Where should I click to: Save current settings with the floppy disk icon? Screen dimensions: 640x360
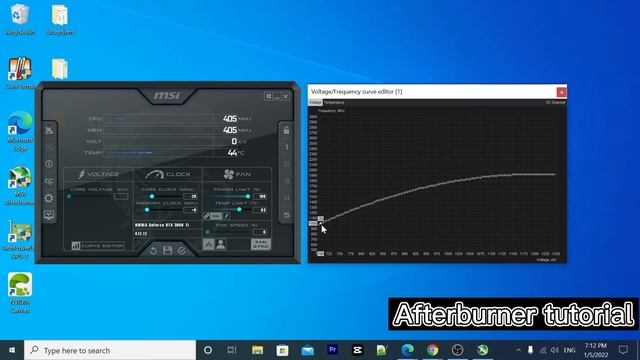tap(167, 250)
